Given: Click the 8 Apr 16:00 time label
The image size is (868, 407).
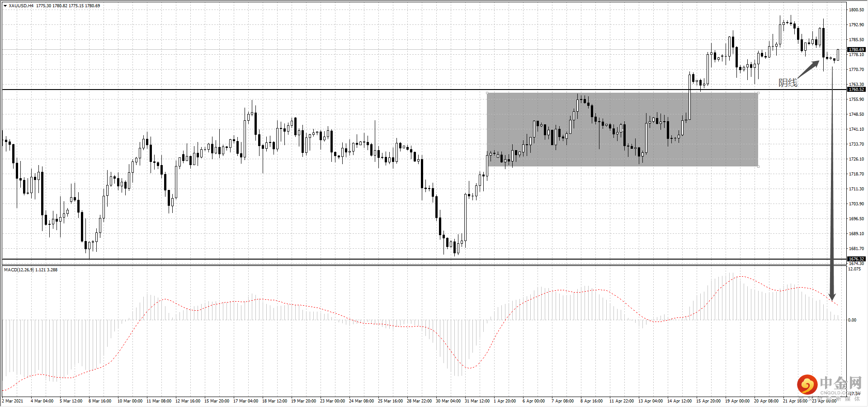Looking at the screenshot, I should (591, 401).
